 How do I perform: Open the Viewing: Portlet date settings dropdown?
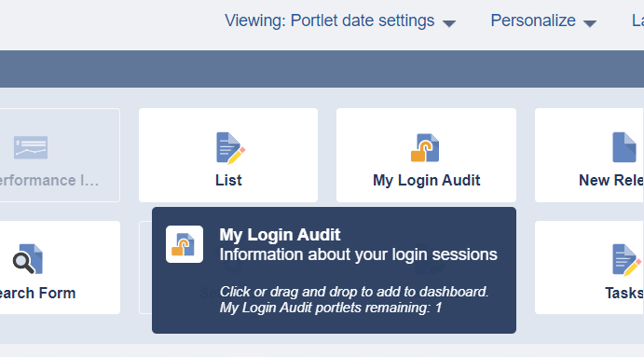340,21
